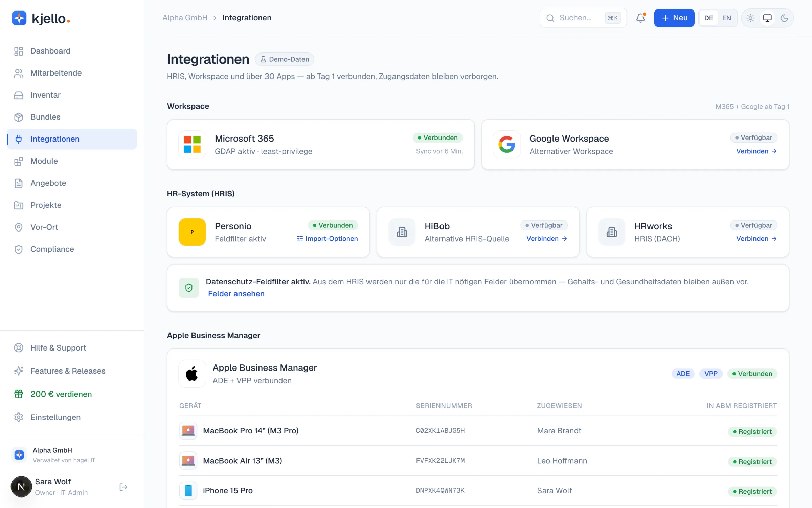This screenshot has width=812, height=508.
Task: Select serial number C02XK1ABJG5H
Action: (440, 431)
